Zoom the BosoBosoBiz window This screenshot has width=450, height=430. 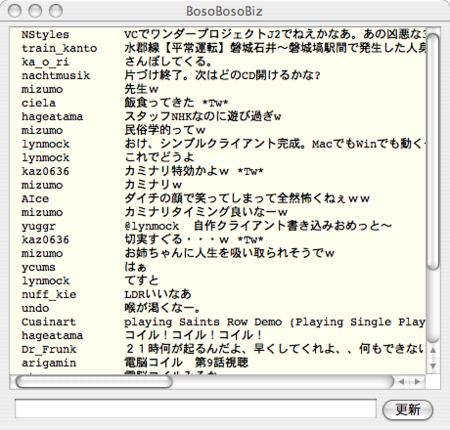(x=56, y=11)
